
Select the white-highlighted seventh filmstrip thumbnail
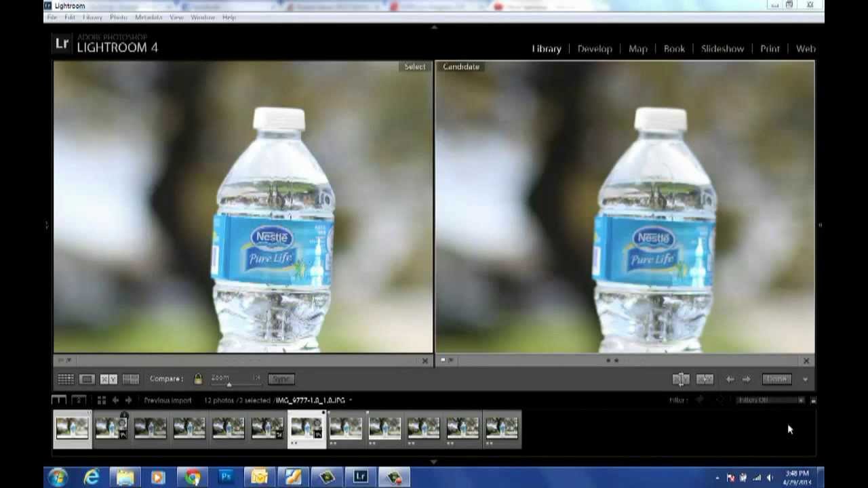(307, 429)
